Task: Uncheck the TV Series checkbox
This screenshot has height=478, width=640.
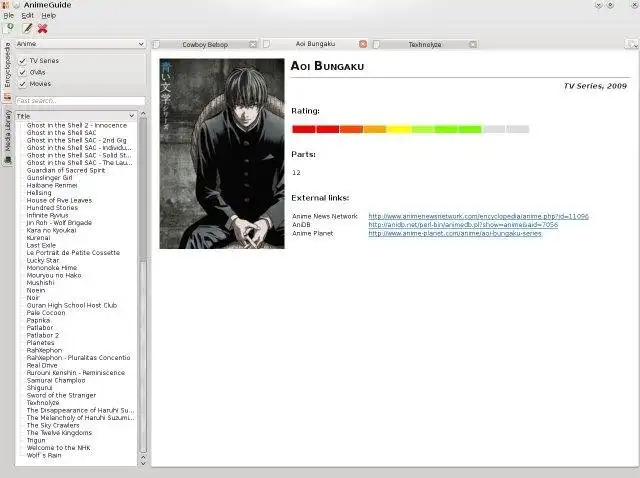Action: tap(22, 61)
